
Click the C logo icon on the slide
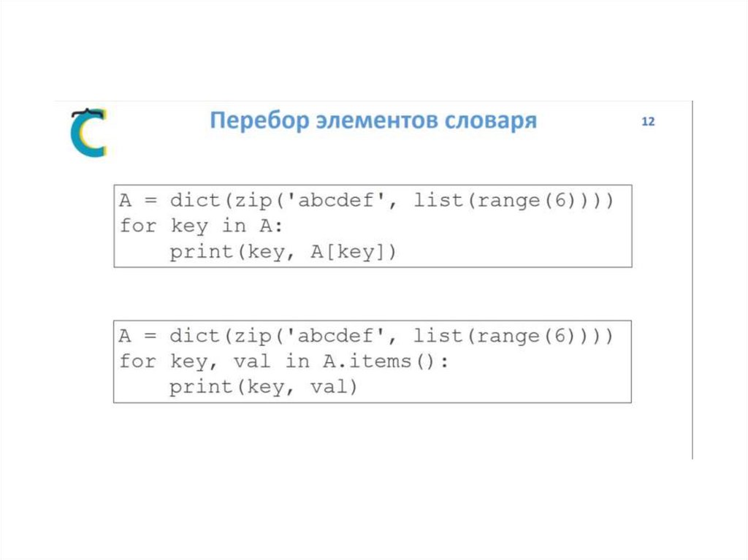88,132
